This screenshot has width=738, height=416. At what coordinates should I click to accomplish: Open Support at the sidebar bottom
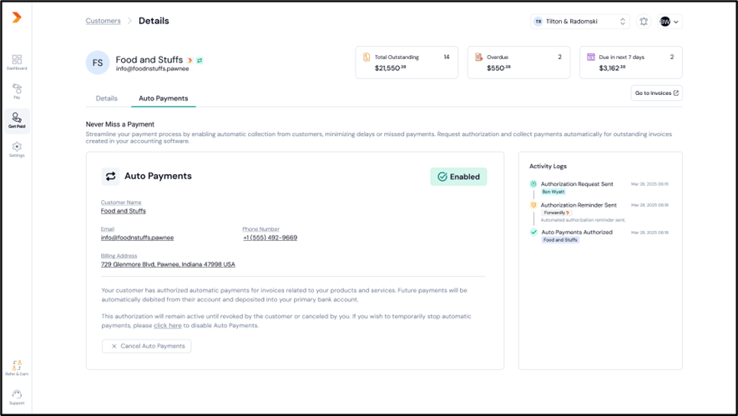[x=16, y=397]
